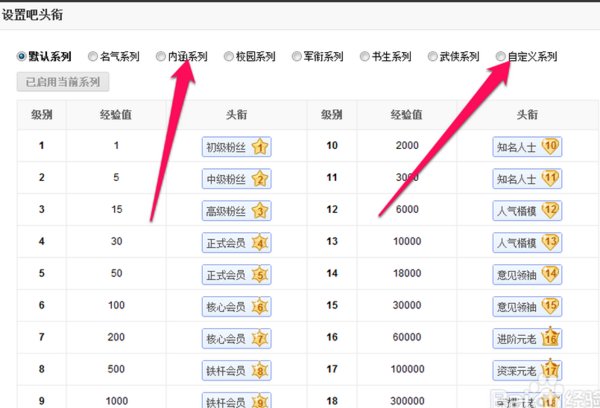Click the 已启用当前系列 button
This screenshot has height=408, width=600.
63,82
